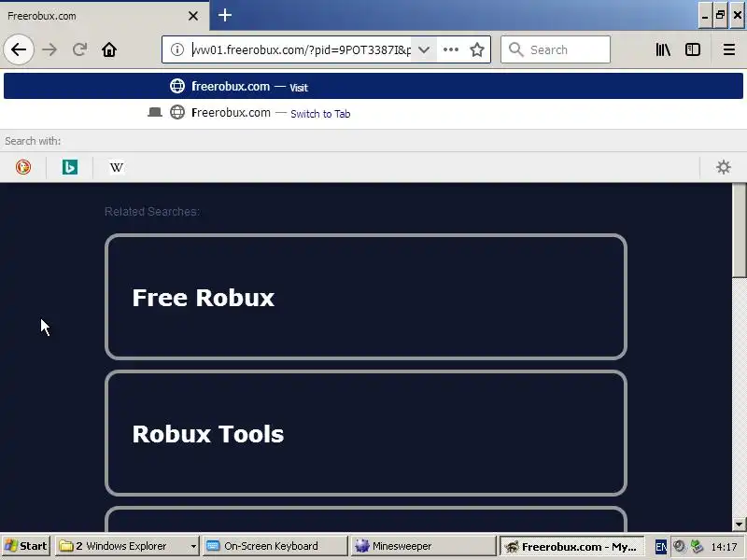Viewport: 747px width, 560px height.
Task: Click the page vertical scrollbar thumb
Action: [x=740, y=230]
